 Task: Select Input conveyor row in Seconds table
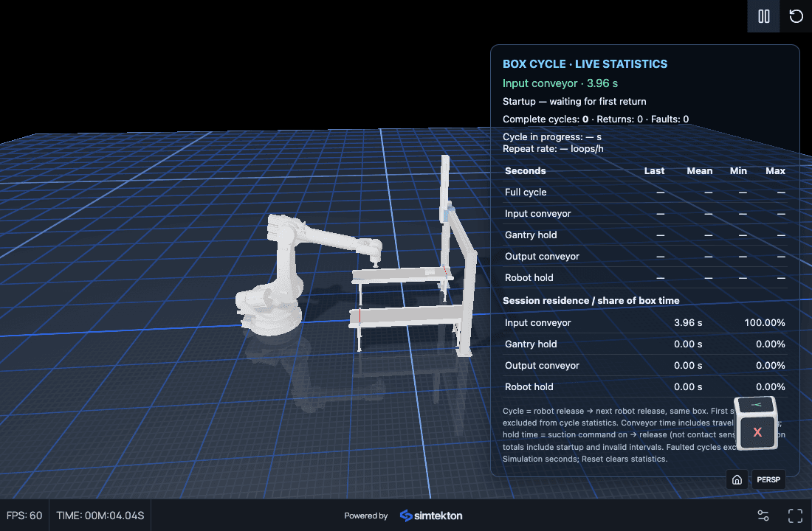644,213
